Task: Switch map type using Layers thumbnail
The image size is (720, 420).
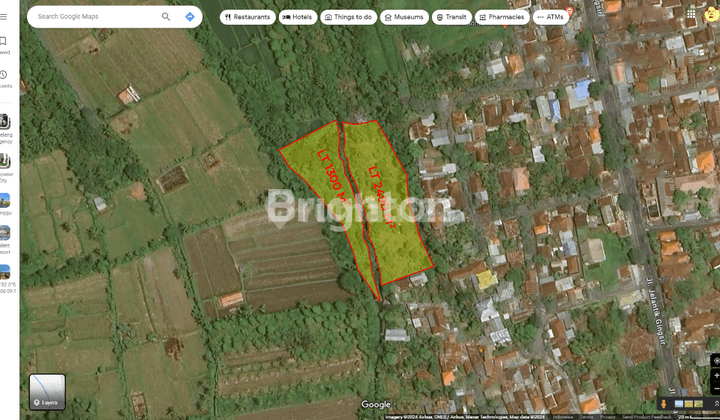Action: (47, 392)
